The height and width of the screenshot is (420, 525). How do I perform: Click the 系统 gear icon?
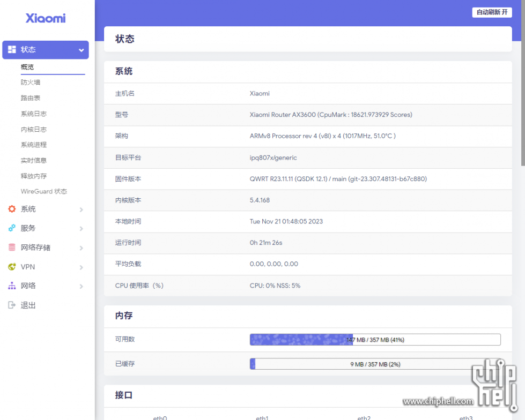tap(12, 209)
